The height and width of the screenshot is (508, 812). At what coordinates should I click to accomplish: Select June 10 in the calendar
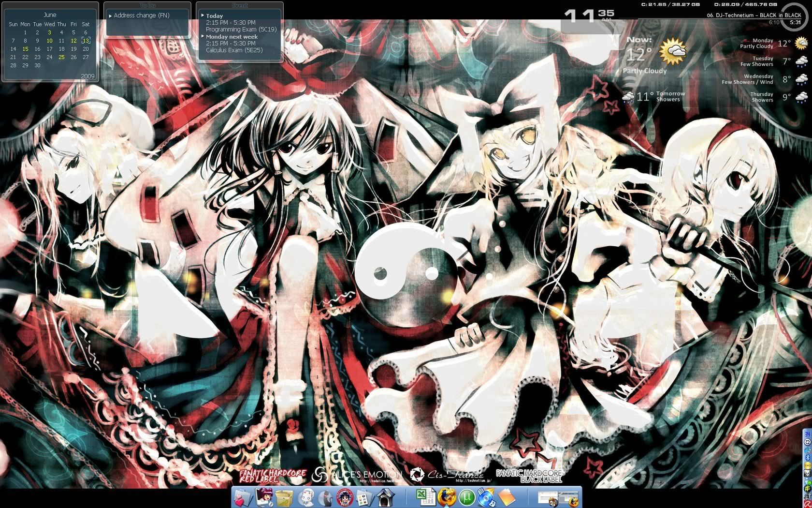pos(49,41)
